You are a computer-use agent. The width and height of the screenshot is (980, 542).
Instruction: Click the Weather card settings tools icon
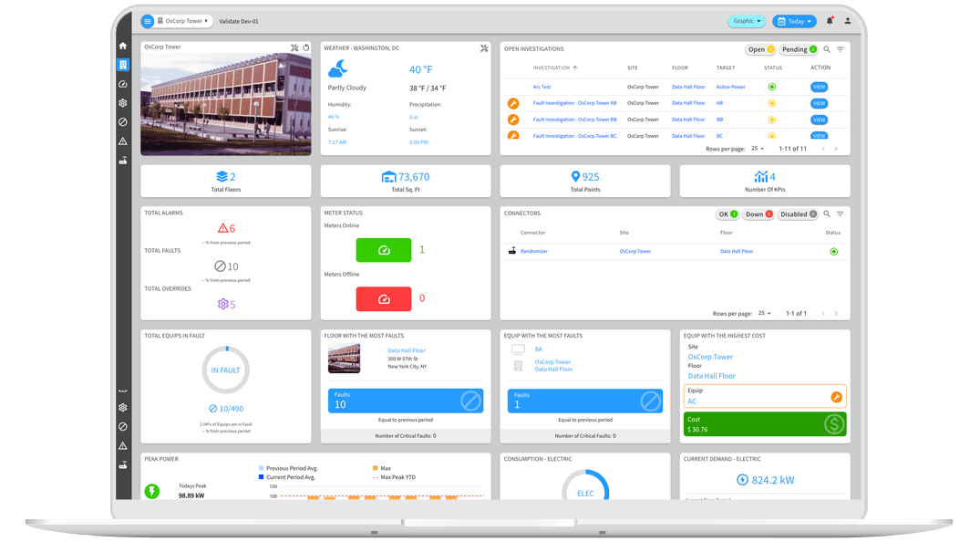[485, 47]
